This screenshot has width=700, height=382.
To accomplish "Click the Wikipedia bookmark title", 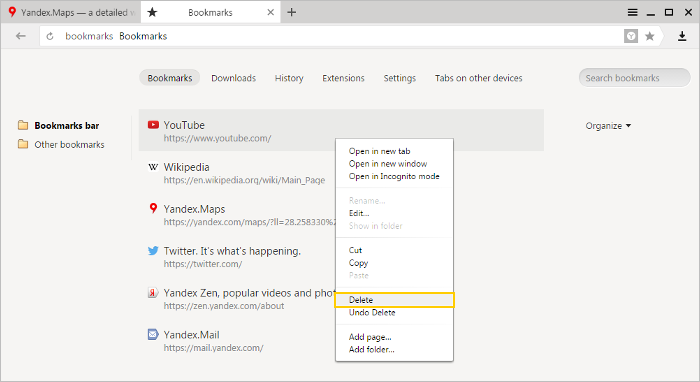I will [x=186, y=167].
